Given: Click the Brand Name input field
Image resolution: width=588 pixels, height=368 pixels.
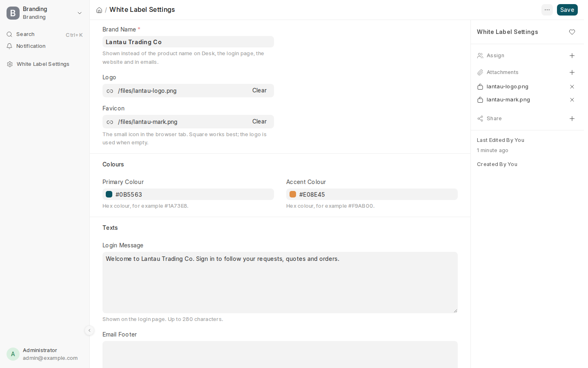Looking at the screenshot, I should pos(188,42).
